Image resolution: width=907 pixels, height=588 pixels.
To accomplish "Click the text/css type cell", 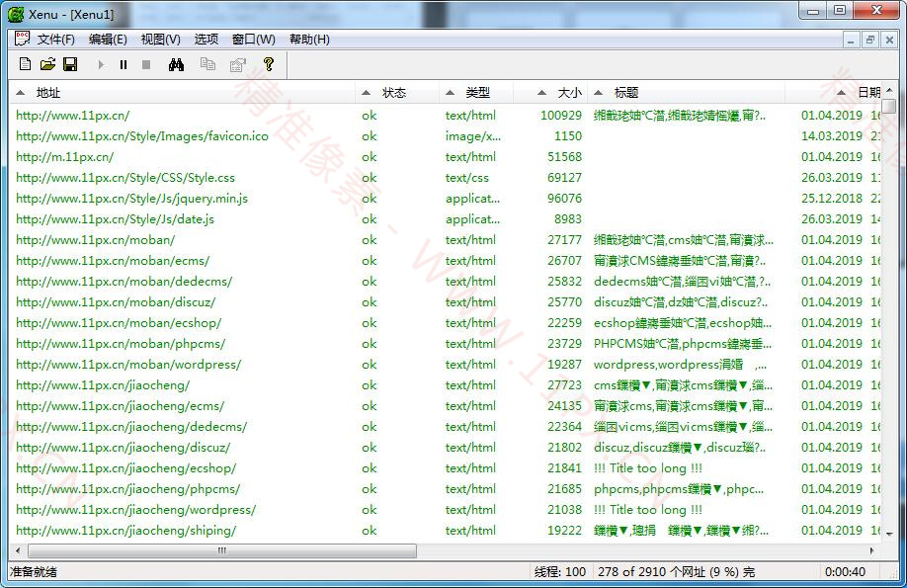I will [466, 178].
